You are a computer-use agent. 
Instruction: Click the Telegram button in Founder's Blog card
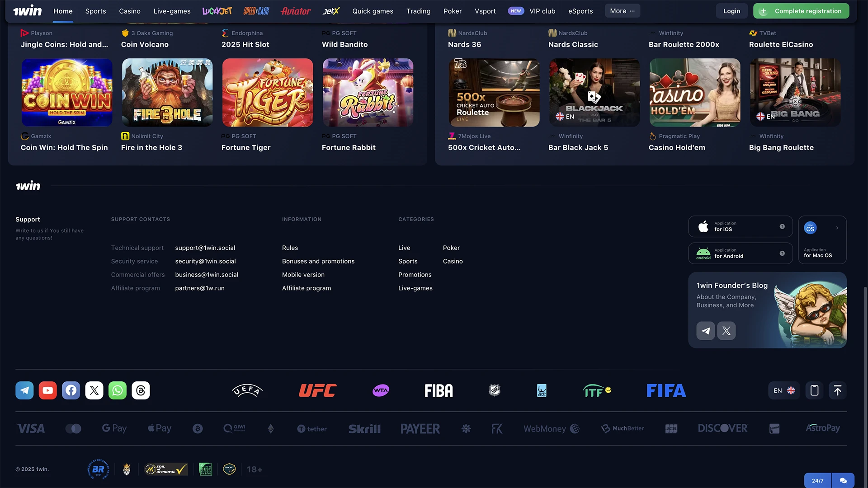(706, 331)
